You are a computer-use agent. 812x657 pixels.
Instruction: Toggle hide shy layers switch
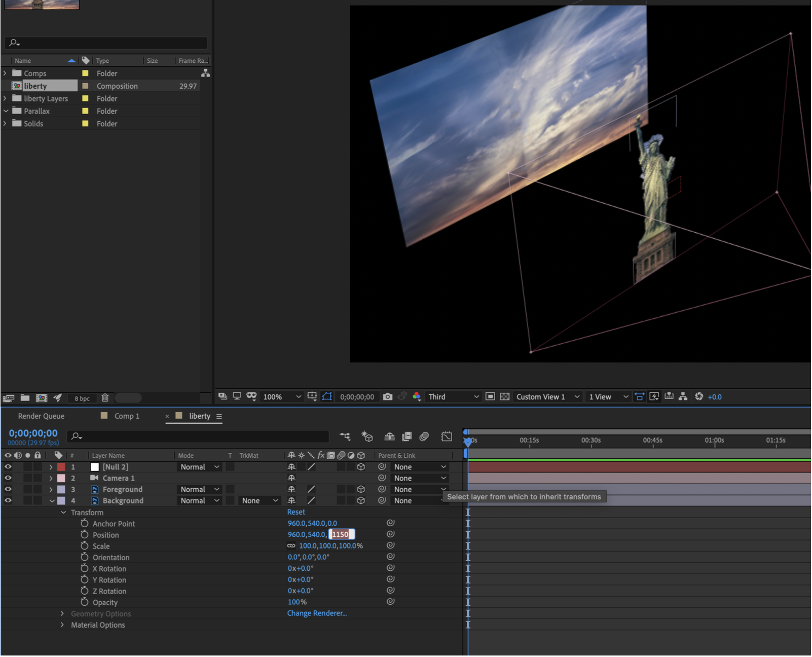coord(390,436)
